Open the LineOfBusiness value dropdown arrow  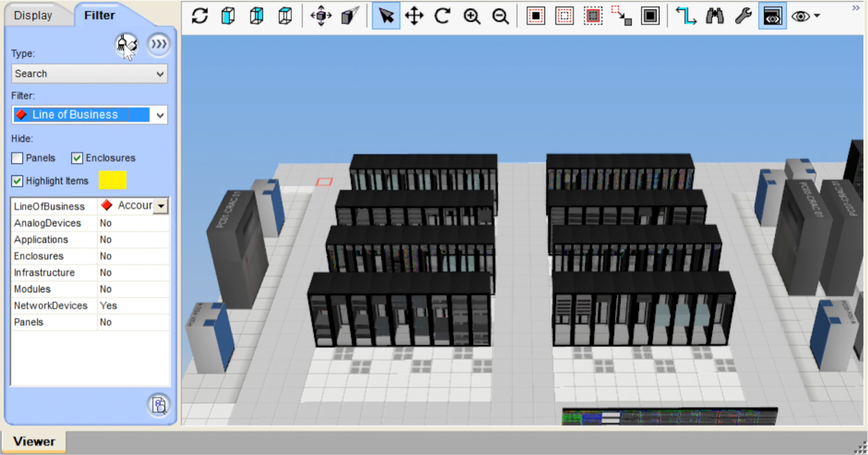pyautogui.click(x=161, y=206)
